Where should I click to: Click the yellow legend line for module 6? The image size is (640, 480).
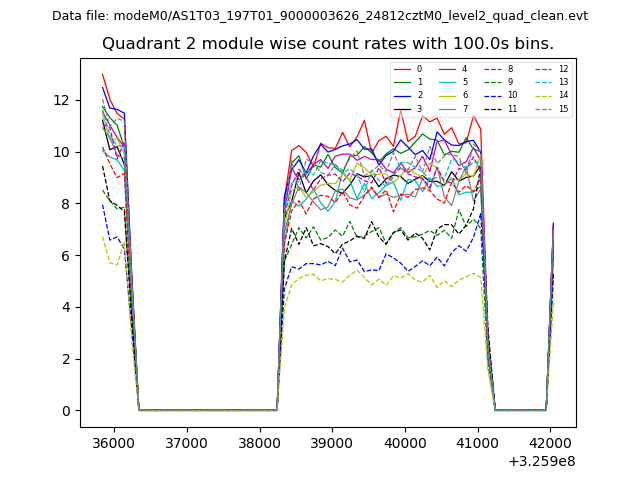click(x=448, y=95)
